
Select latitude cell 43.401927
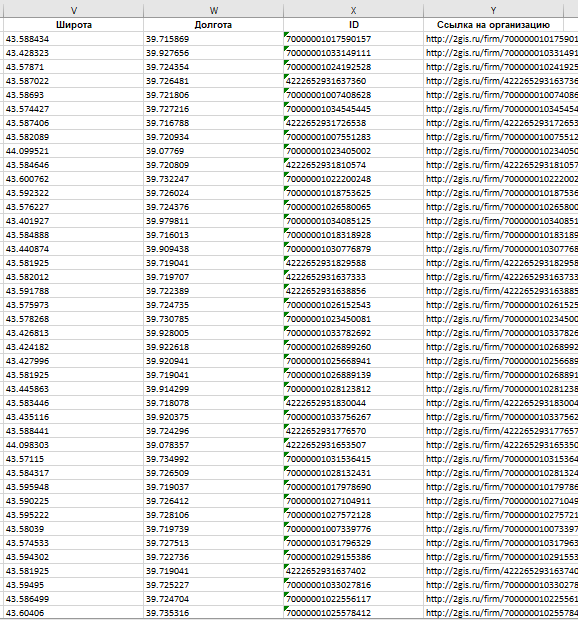click(x=74, y=221)
